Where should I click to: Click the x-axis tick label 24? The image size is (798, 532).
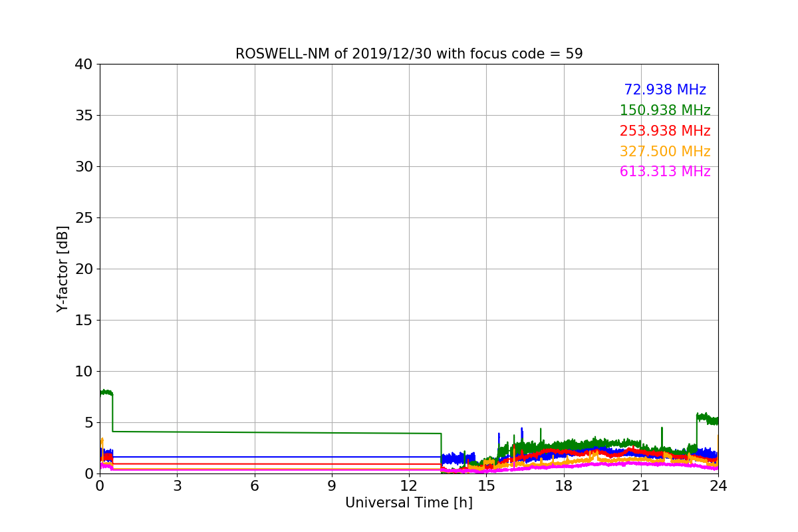718,486
